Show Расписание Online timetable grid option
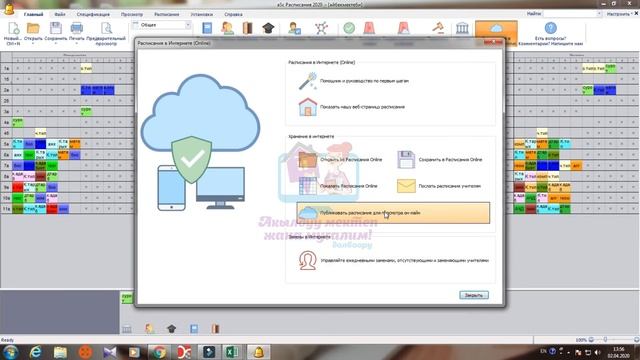The height and width of the screenshot is (360, 640). coord(338,186)
